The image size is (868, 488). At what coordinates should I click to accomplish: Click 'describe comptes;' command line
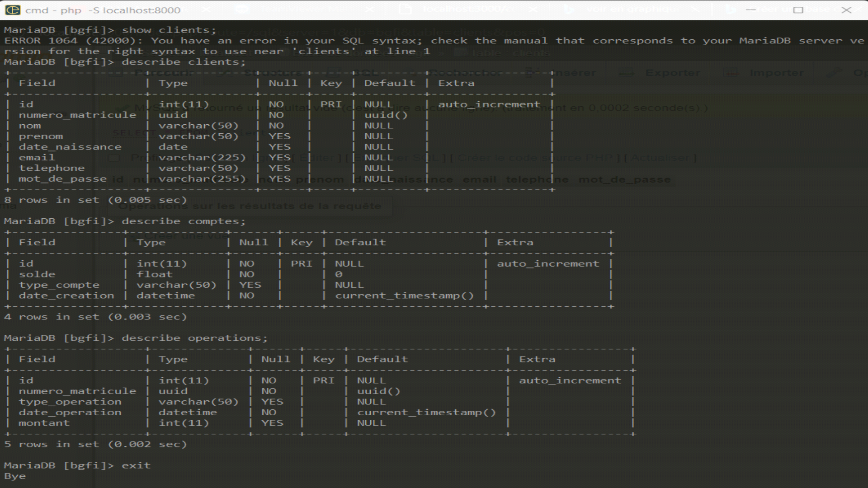coord(184,221)
